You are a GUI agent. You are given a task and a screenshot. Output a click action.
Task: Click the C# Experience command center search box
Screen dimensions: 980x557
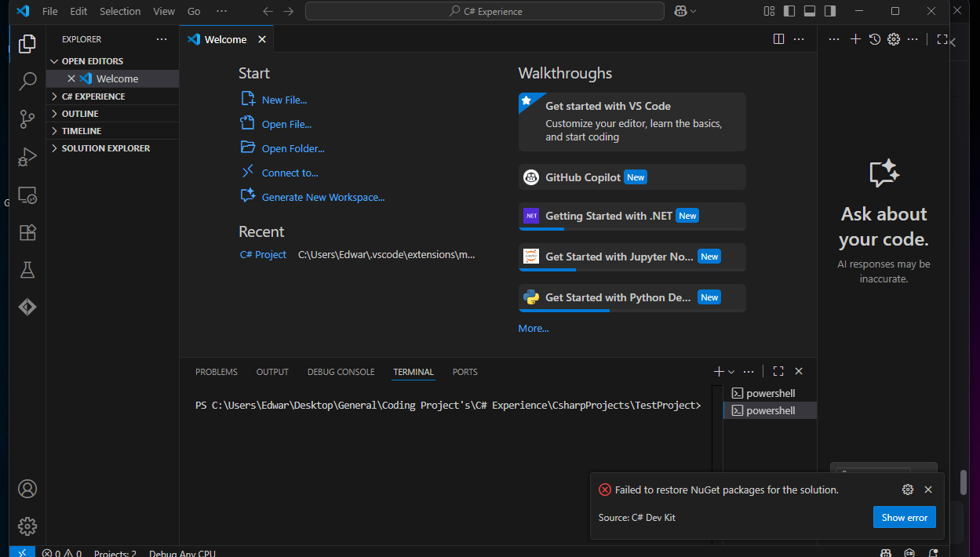tap(485, 12)
